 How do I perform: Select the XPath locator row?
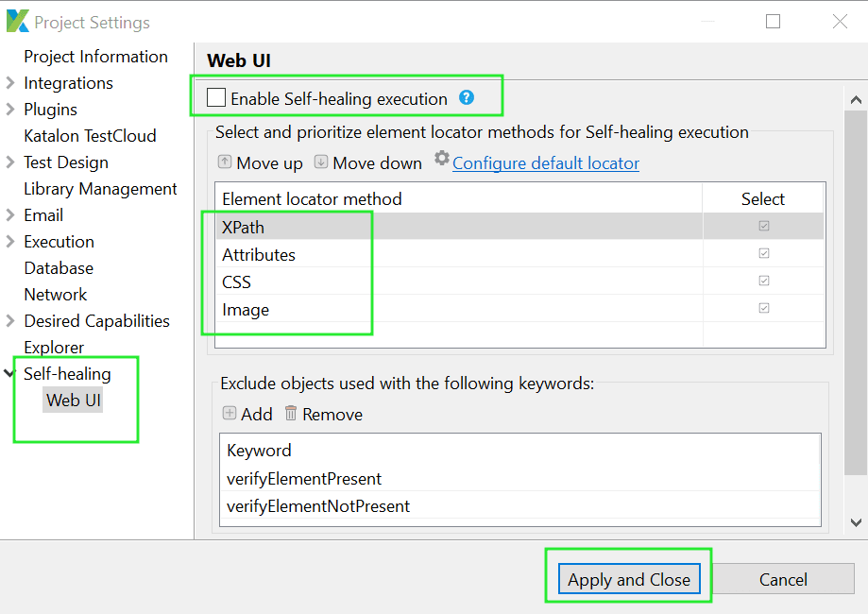(519, 227)
